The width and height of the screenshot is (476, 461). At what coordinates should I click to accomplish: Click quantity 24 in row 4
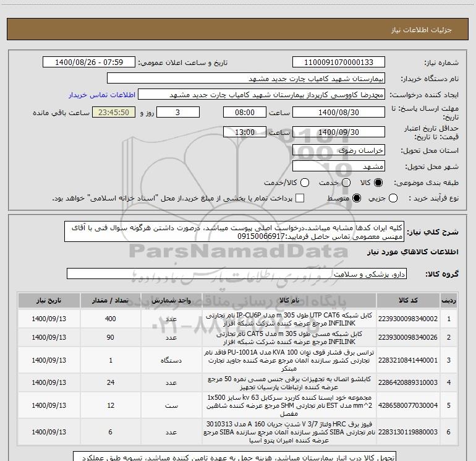coord(111,382)
